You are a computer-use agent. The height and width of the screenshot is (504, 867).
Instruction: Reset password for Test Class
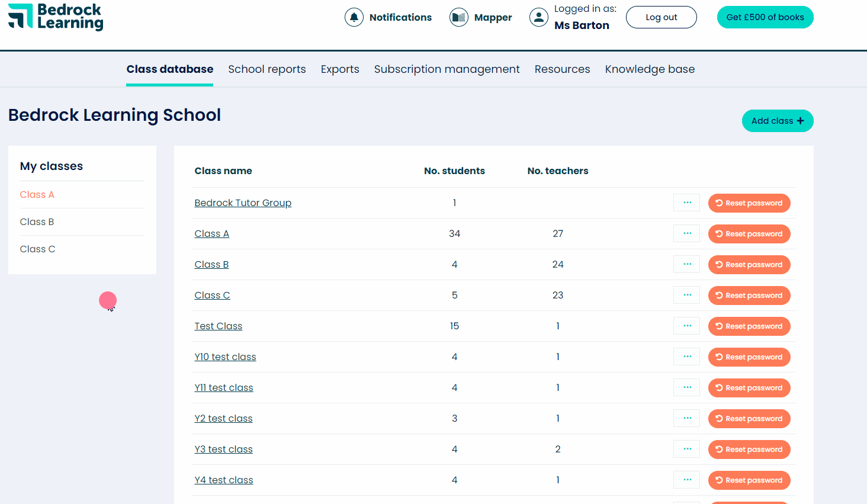pyautogui.click(x=749, y=326)
